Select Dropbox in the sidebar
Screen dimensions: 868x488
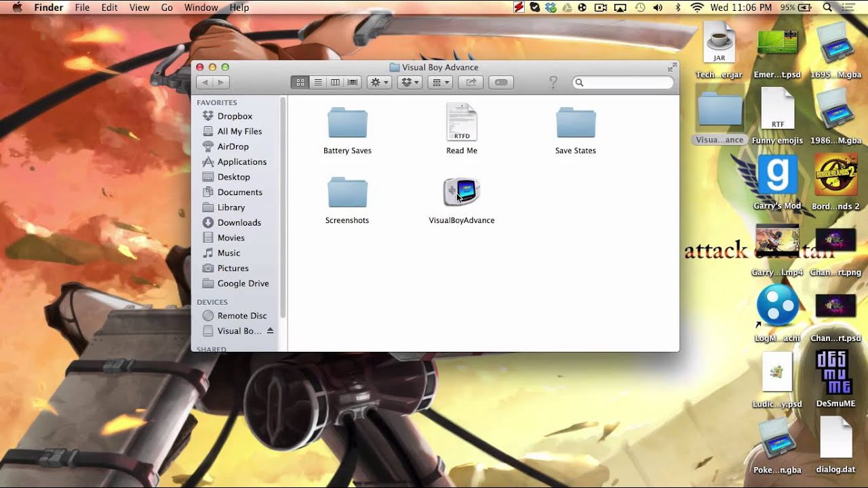[236, 116]
